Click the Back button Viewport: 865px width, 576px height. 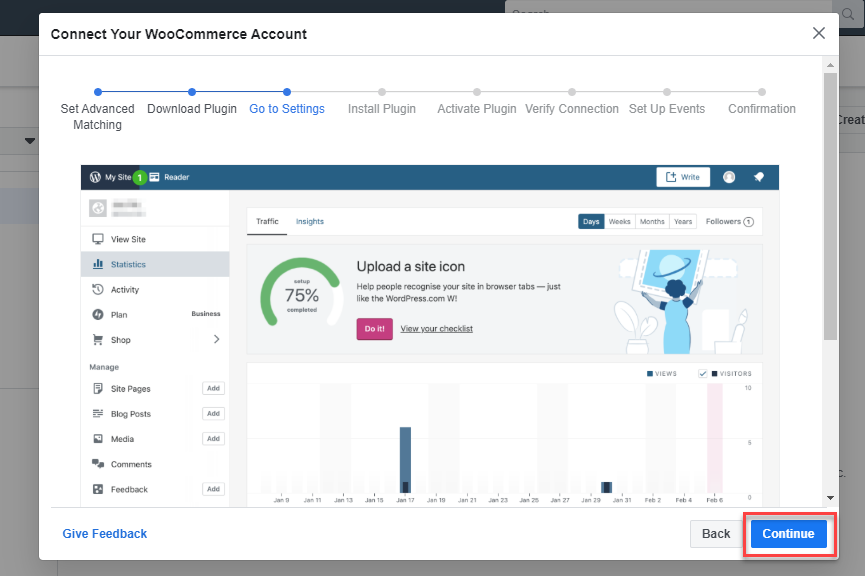click(x=716, y=534)
